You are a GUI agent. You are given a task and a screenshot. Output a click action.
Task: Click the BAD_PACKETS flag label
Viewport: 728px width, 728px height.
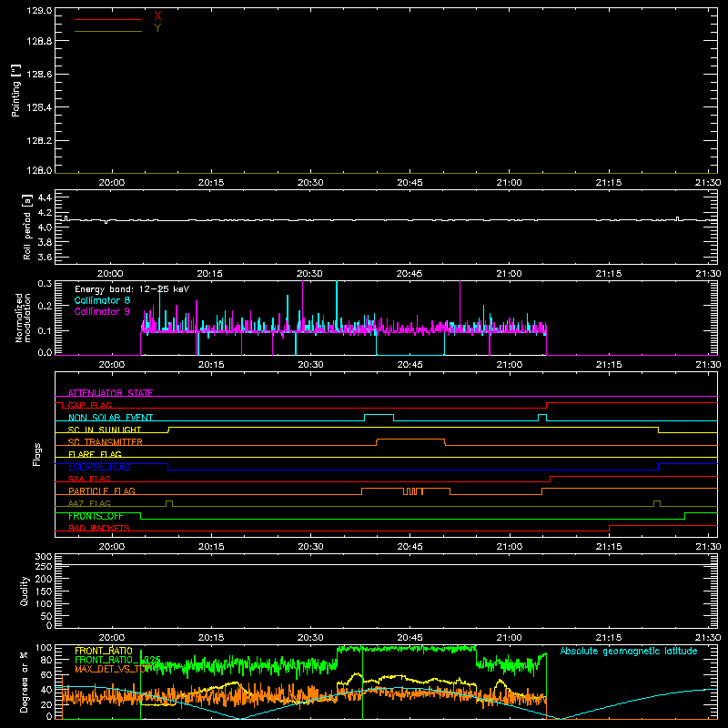pos(99,528)
